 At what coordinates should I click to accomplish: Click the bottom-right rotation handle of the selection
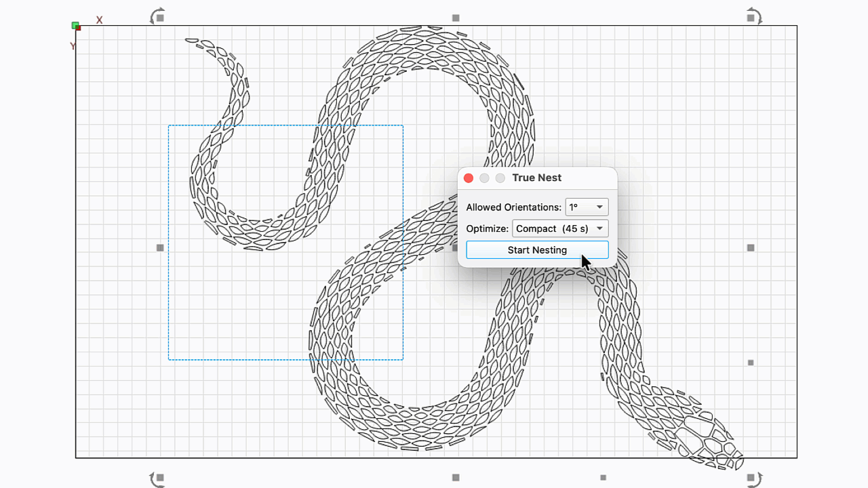tap(754, 479)
